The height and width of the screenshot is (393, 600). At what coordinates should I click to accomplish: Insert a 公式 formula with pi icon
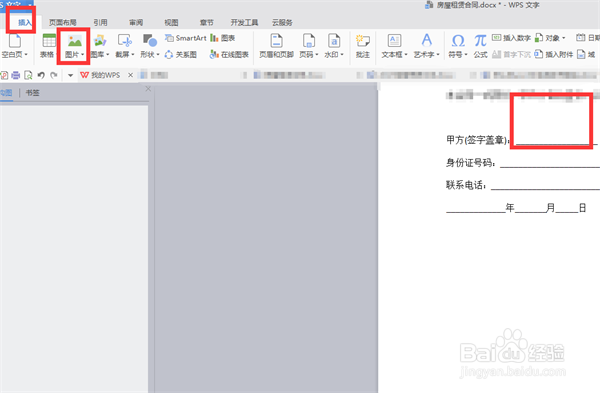480,46
